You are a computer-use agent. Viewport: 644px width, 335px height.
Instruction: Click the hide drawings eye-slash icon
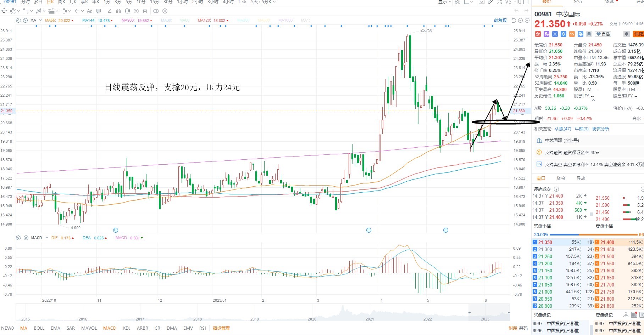[136, 11]
